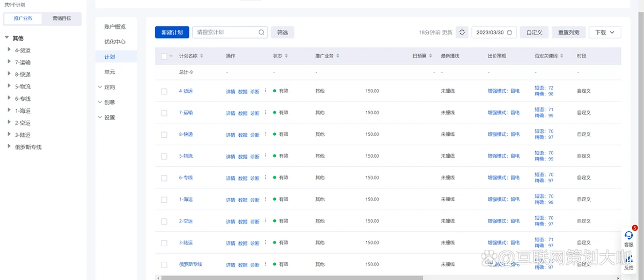Sort by the 日预算 column sort arrows

tap(430, 56)
